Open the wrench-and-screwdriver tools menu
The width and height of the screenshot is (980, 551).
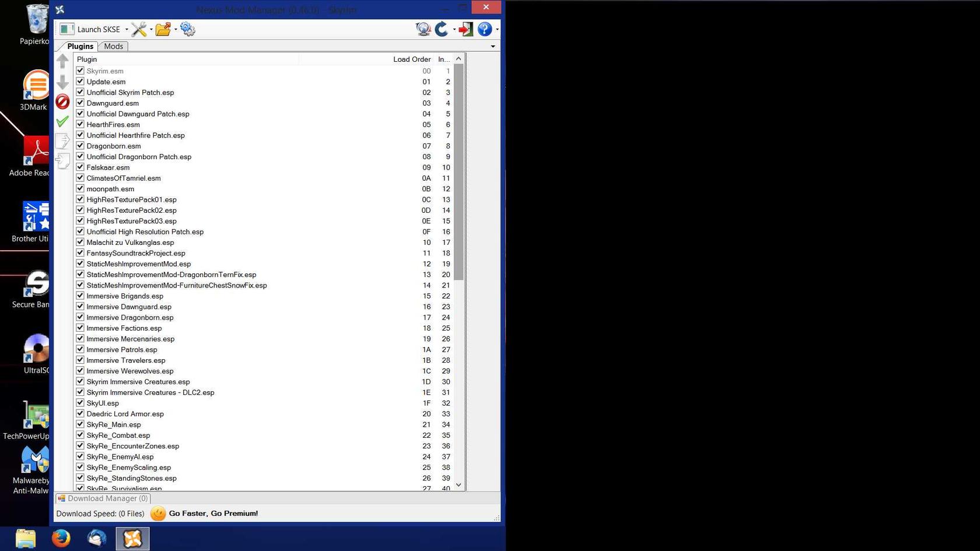point(139,29)
